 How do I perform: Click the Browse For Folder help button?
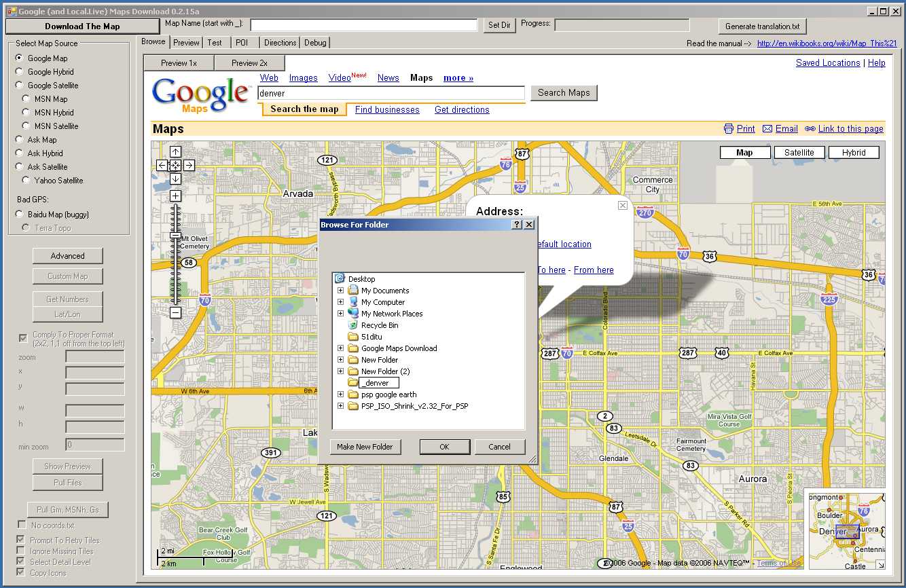(x=516, y=225)
